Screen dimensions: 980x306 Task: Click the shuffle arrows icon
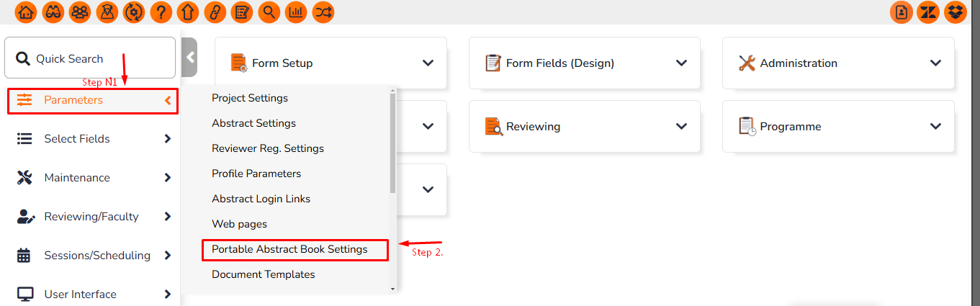pos(323,12)
